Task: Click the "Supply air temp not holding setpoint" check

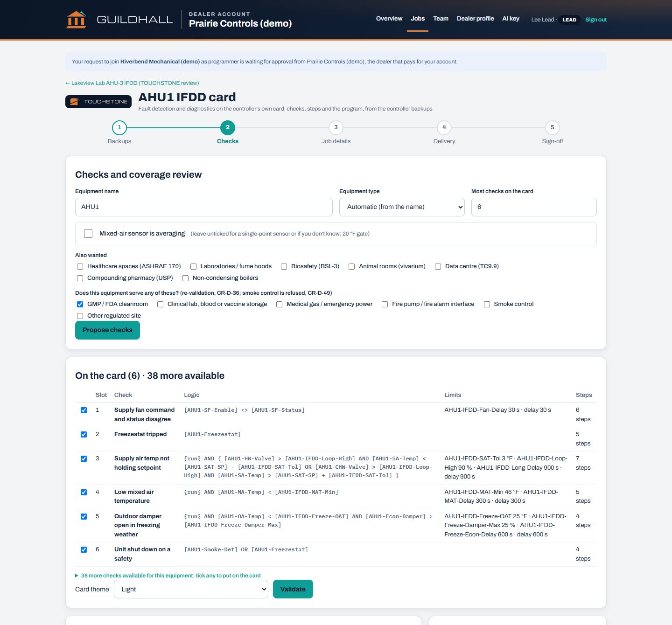Action: (142, 463)
